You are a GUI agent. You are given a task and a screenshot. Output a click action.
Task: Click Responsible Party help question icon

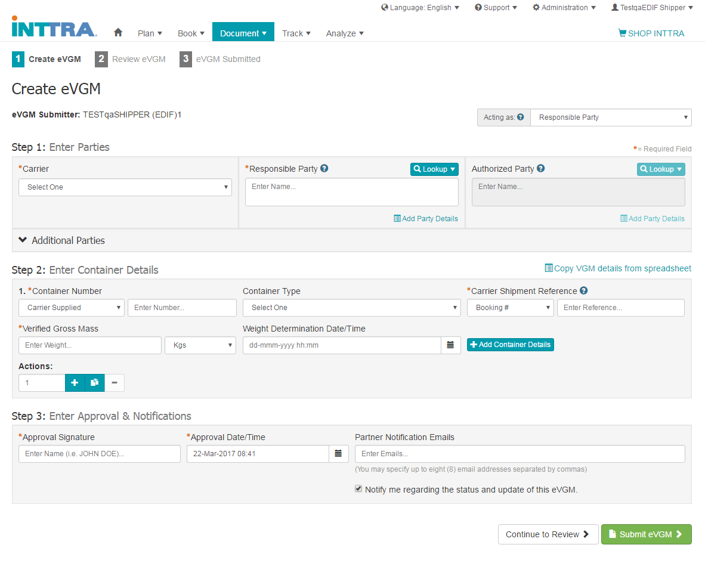pos(324,169)
